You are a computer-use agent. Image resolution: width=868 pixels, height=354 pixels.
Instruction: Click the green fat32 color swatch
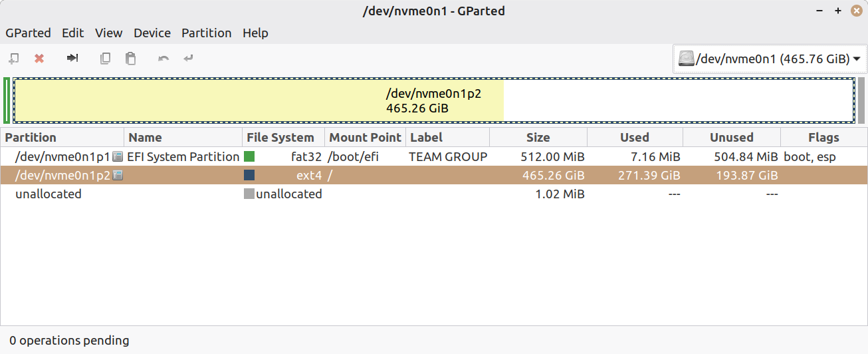pyautogui.click(x=249, y=157)
